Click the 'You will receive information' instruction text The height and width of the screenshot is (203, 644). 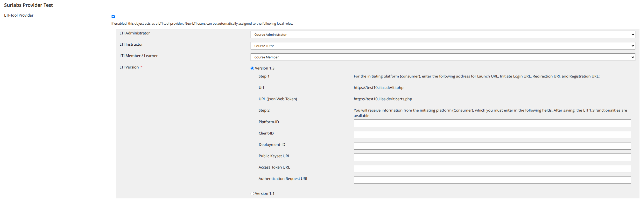tap(490, 113)
